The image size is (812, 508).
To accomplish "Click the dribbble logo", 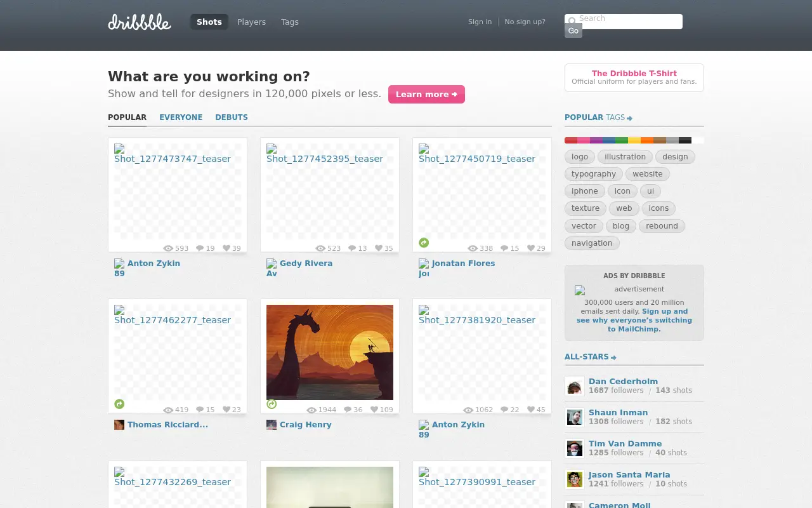I will point(140,22).
